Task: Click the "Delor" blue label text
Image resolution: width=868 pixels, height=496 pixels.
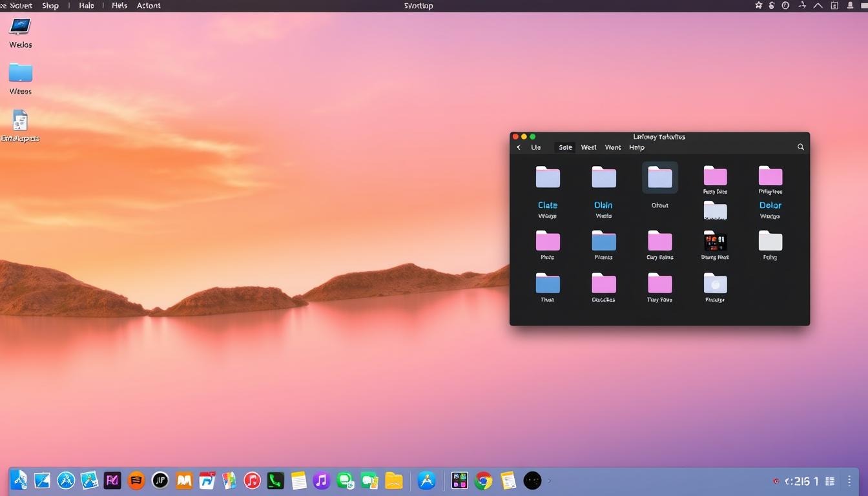Action: click(x=770, y=205)
